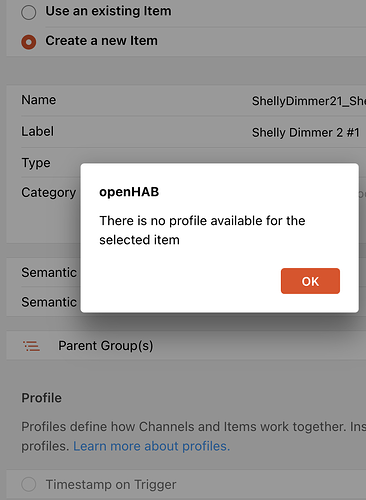Open the Parent Group(s) row
This screenshot has width=366, height=500.
tap(186, 346)
